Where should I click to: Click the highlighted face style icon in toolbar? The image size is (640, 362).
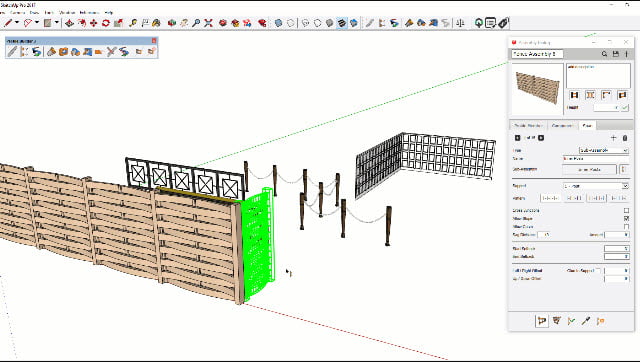[342, 23]
